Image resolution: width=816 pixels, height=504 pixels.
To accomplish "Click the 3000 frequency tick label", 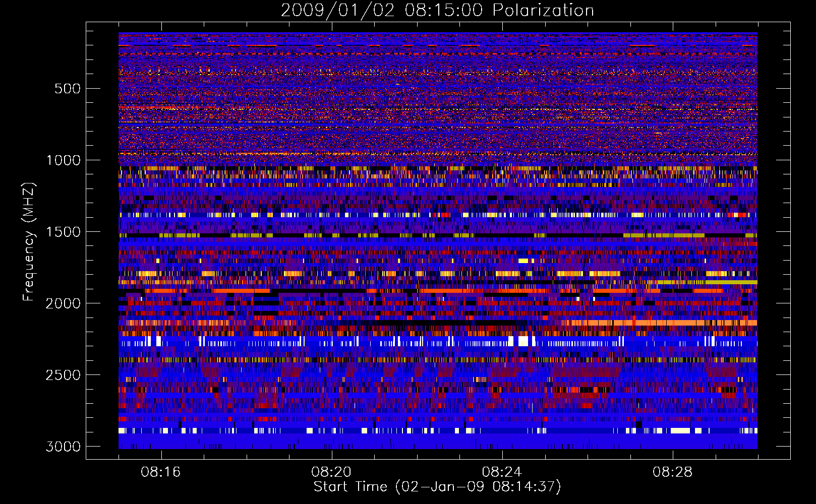I will pos(64,447).
